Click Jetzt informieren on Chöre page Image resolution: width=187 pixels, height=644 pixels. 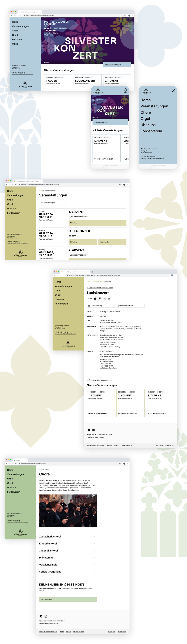pos(68,599)
